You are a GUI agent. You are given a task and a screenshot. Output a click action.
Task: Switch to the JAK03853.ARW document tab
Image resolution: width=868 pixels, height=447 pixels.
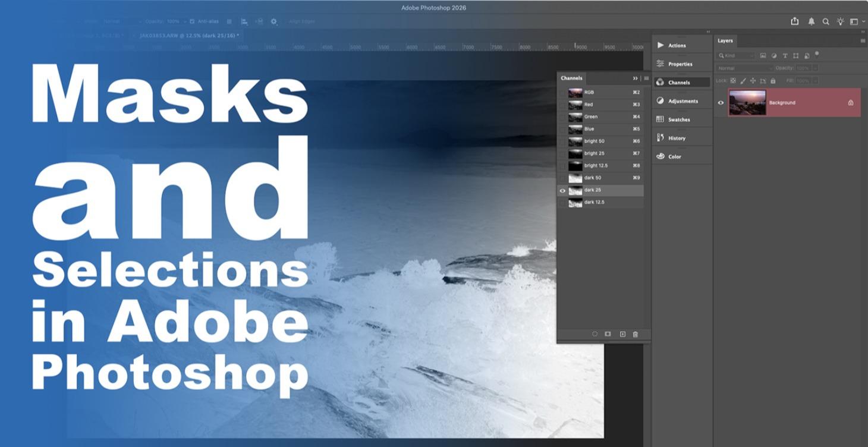[189, 36]
